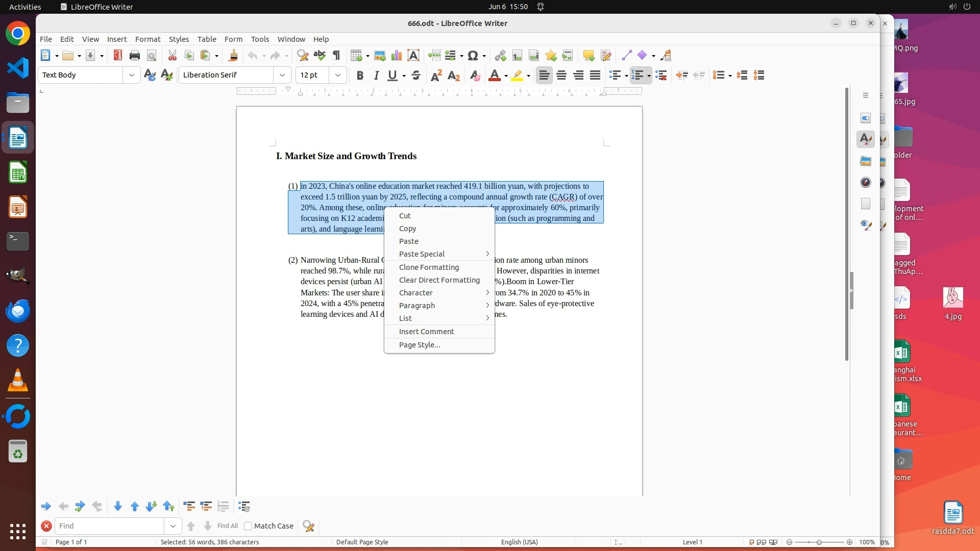Click the Insert Image icon
Image resolution: width=980 pixels, height=551 pixels.
(x=380, y=56)
